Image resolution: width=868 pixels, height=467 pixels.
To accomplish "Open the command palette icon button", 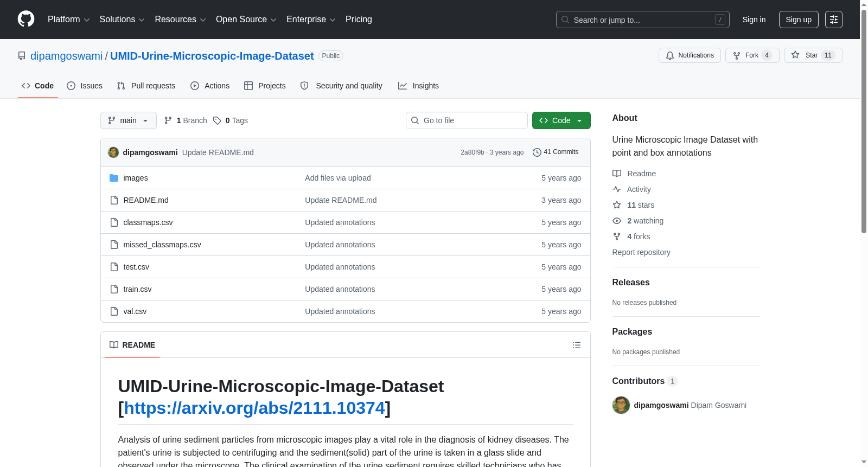I will (x=834, y=20).
